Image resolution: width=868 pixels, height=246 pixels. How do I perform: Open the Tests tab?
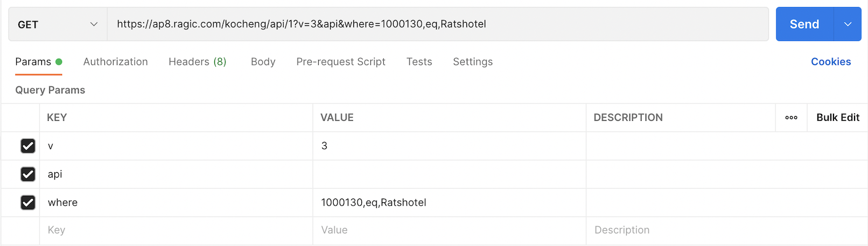(x=419, y=62)
